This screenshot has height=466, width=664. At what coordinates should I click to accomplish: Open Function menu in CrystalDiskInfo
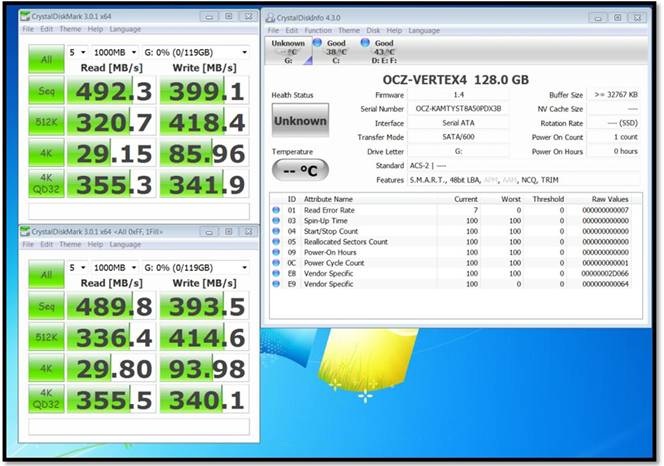318,31
